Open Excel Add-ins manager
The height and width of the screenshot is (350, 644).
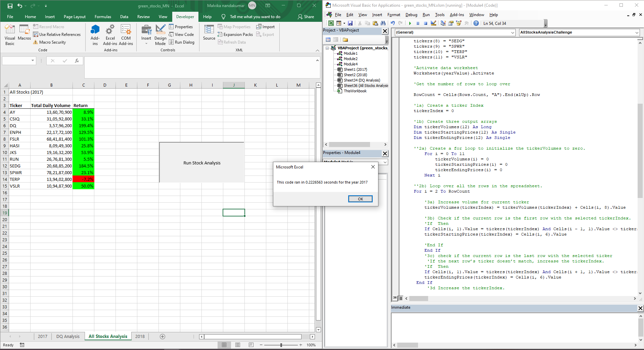[110, 35]
